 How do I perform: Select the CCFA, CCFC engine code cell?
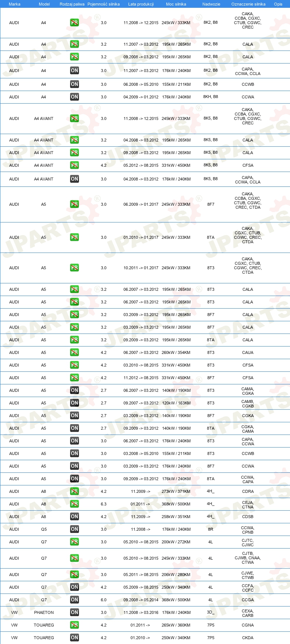click(248, 588)
